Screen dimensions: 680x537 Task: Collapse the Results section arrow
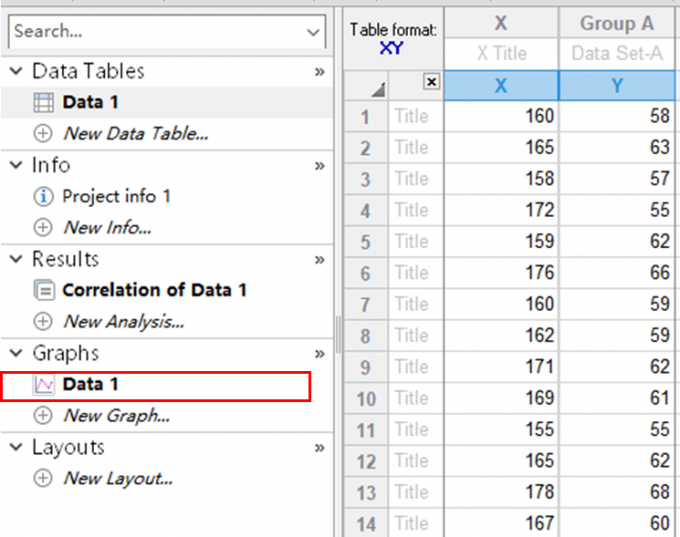[16, 260]
